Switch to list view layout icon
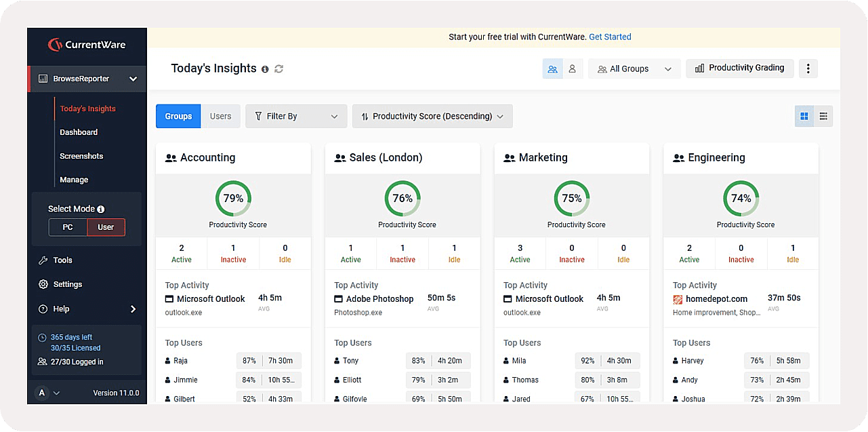 click(x=823, y=117)
